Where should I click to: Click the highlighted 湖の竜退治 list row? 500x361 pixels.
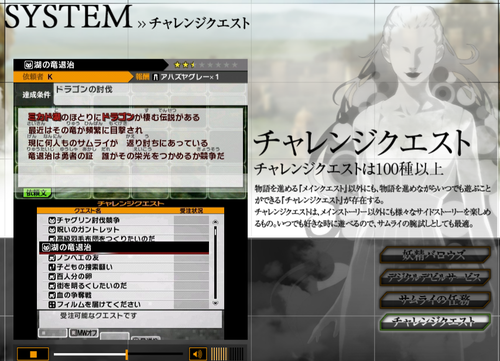pyautogui.click(x=124, y=247)
